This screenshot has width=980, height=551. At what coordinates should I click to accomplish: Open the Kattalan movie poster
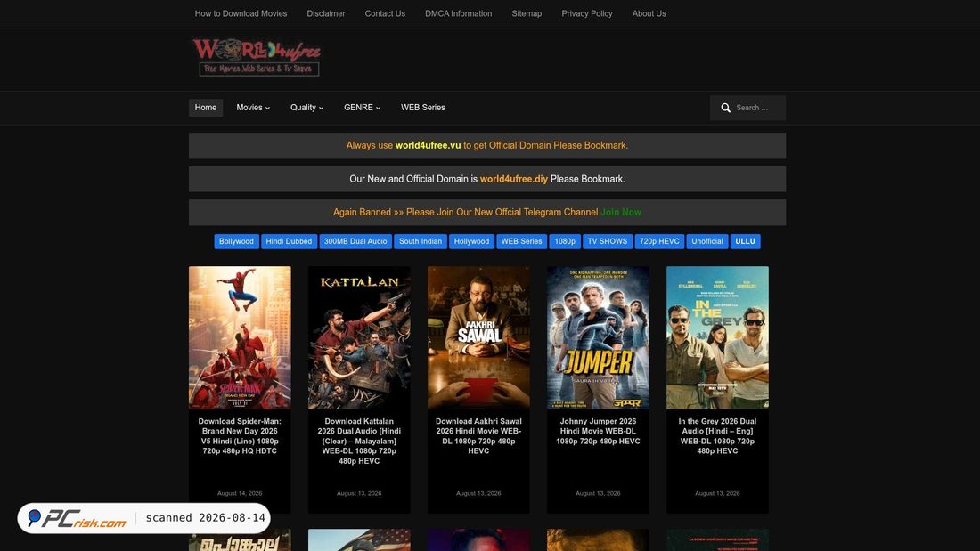coord(359,338)
